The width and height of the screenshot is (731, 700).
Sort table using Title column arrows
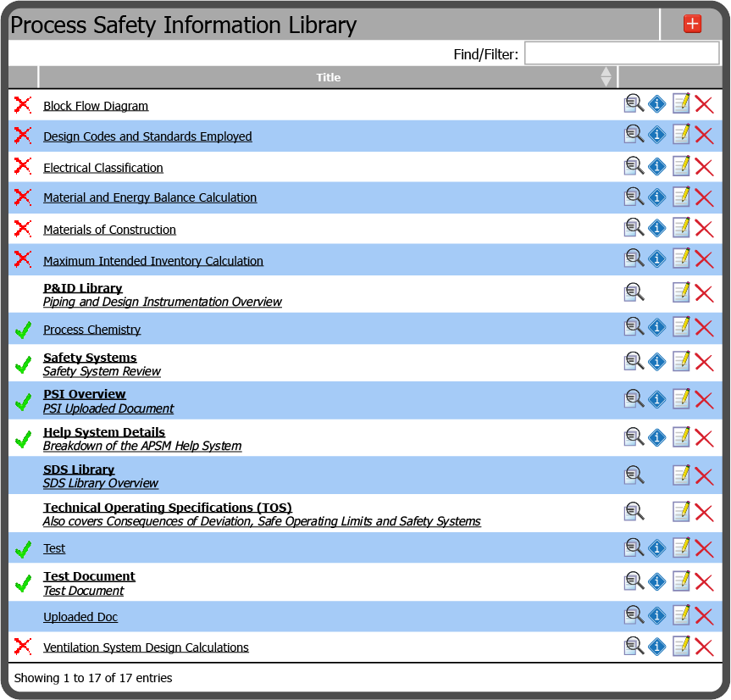606,77
